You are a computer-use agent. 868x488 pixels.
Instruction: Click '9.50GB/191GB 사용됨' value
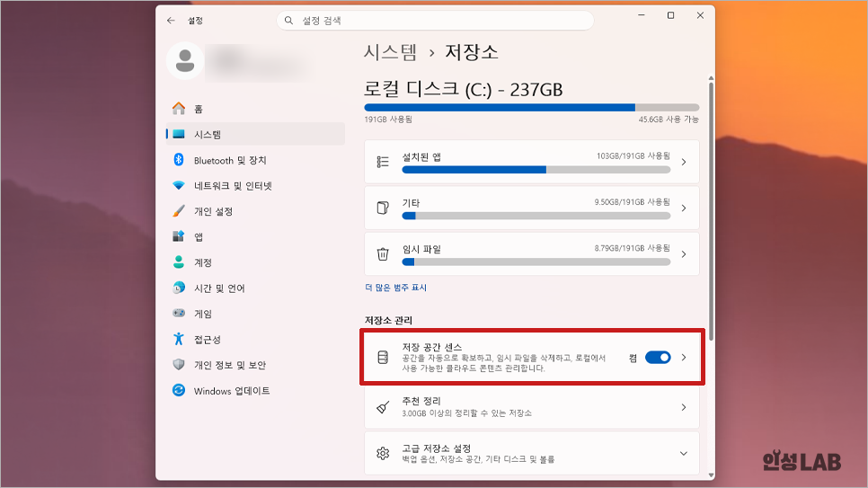pyautogui.click(x=633, y=201)
